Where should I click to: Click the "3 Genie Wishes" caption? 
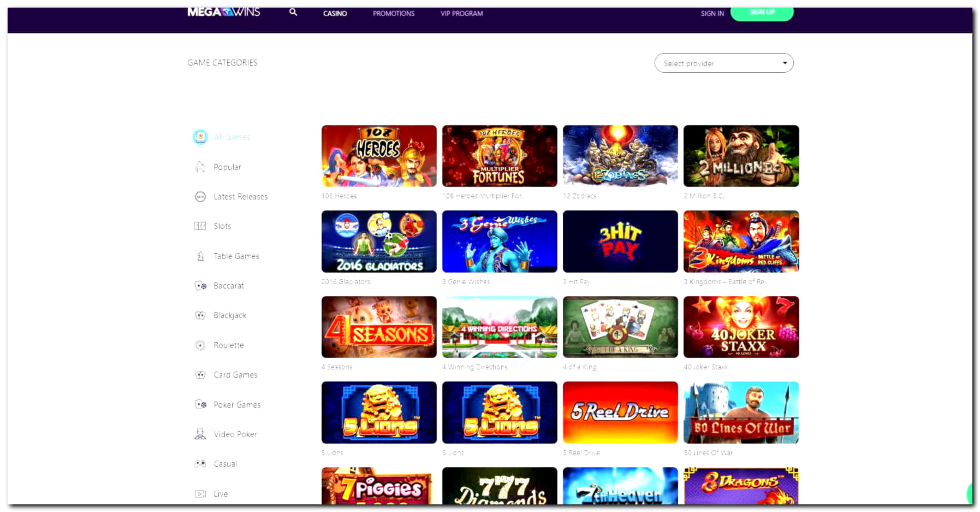pos(466,282)
